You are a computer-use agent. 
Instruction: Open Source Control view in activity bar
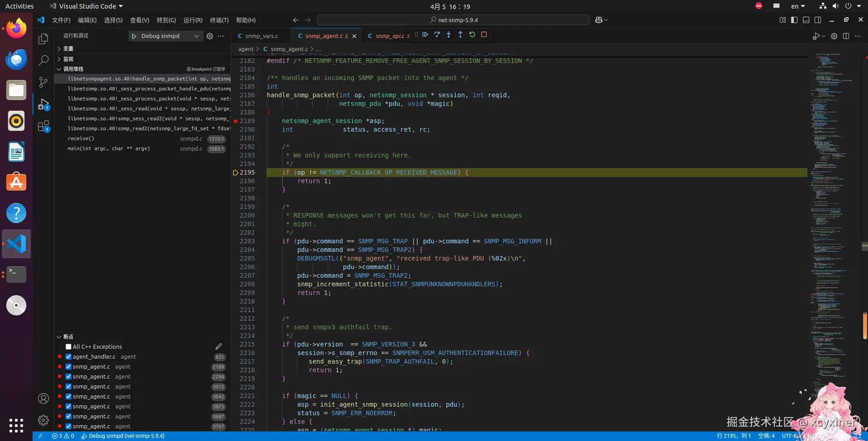(x=43, y=82)
